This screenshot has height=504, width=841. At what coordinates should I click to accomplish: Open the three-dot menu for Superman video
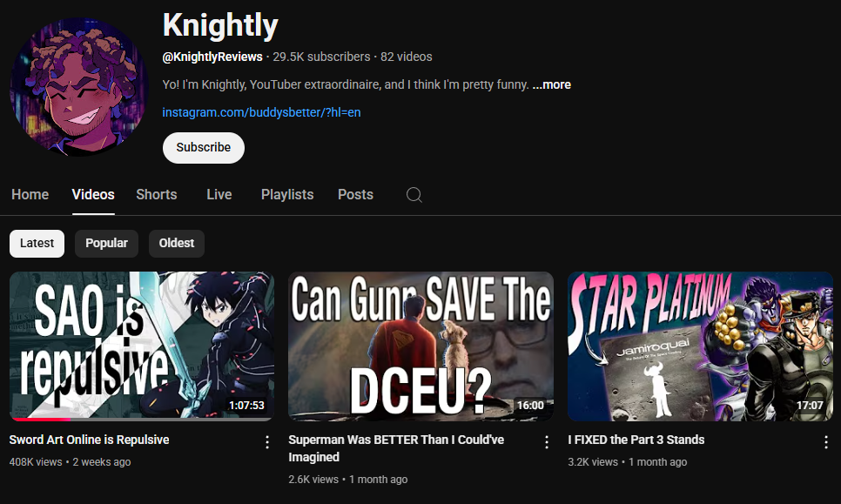[x=547, y=442]
